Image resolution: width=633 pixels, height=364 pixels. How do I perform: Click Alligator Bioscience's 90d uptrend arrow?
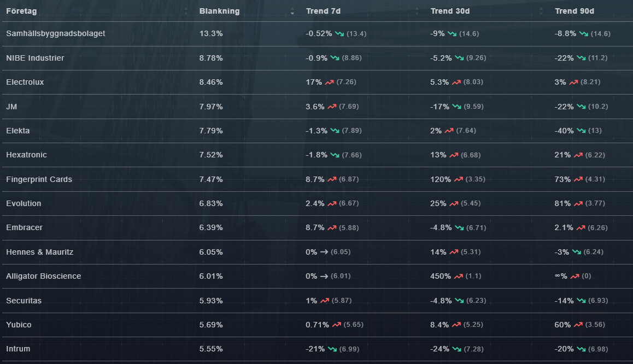pyautogui.click(x=575, y=276)
